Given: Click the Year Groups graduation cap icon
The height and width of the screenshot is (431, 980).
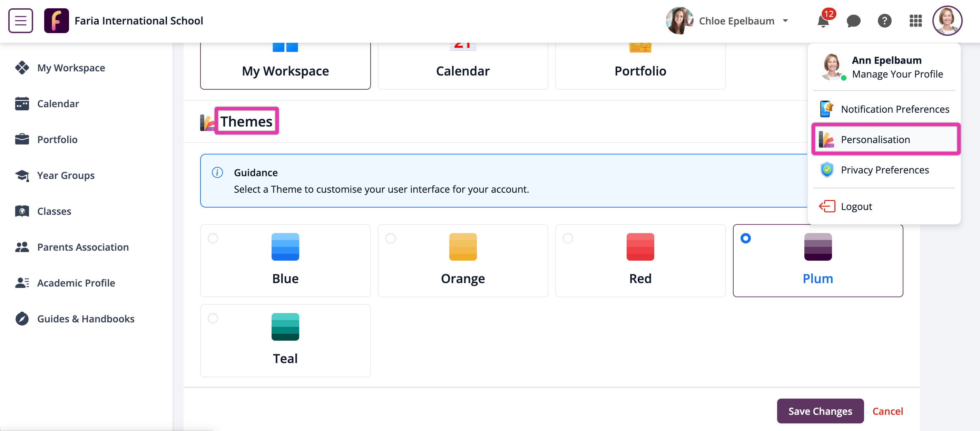Looking at the screenshot, I should pyautogui.click(x=22, y=176).
